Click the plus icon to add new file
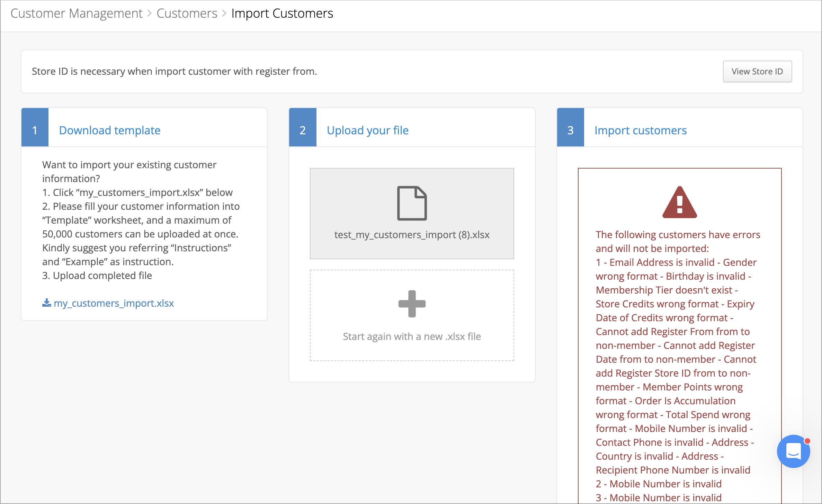Image resolution: width=822 pixels, height=504 pixels. 412,304
